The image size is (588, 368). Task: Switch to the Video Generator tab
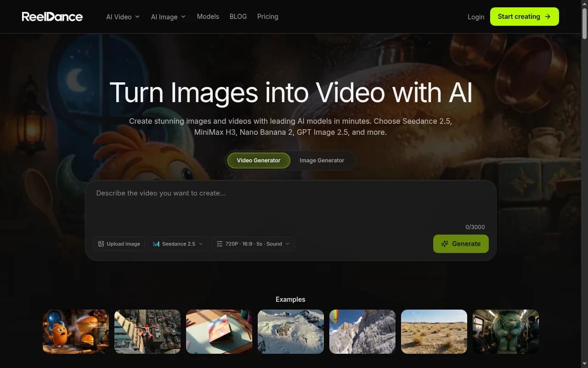259,161
